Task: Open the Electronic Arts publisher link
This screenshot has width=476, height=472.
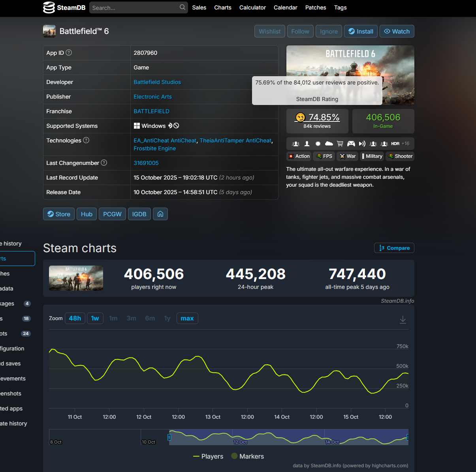Action: (152, 97)
